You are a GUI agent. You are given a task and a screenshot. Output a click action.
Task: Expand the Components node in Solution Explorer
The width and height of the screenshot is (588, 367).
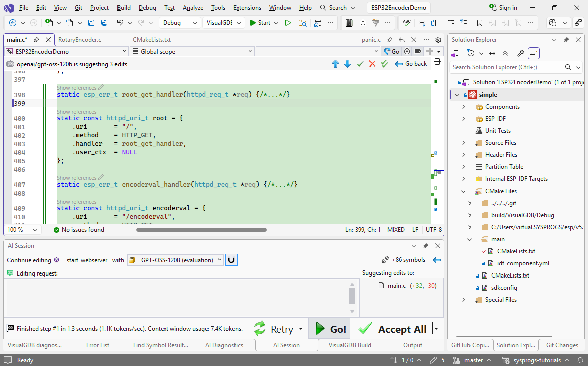point(464,107)
